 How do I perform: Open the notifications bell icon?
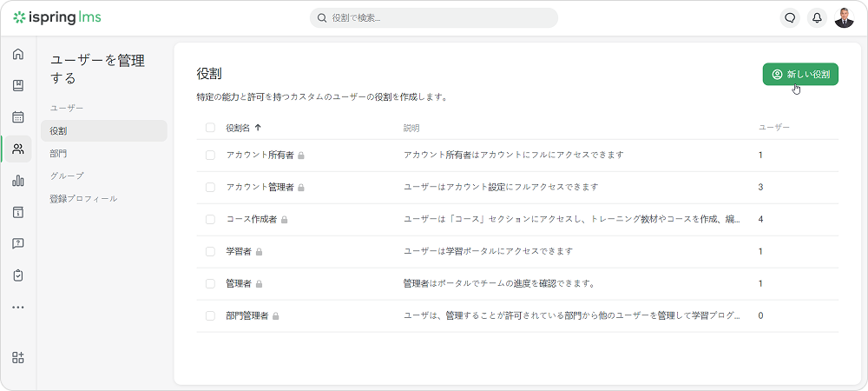[816, 17]
